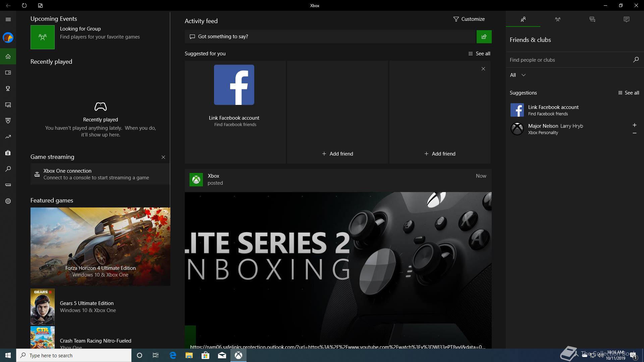Launch Microsoft Edge from taskbar
This screenshot has height=362, width=644.
173,355
